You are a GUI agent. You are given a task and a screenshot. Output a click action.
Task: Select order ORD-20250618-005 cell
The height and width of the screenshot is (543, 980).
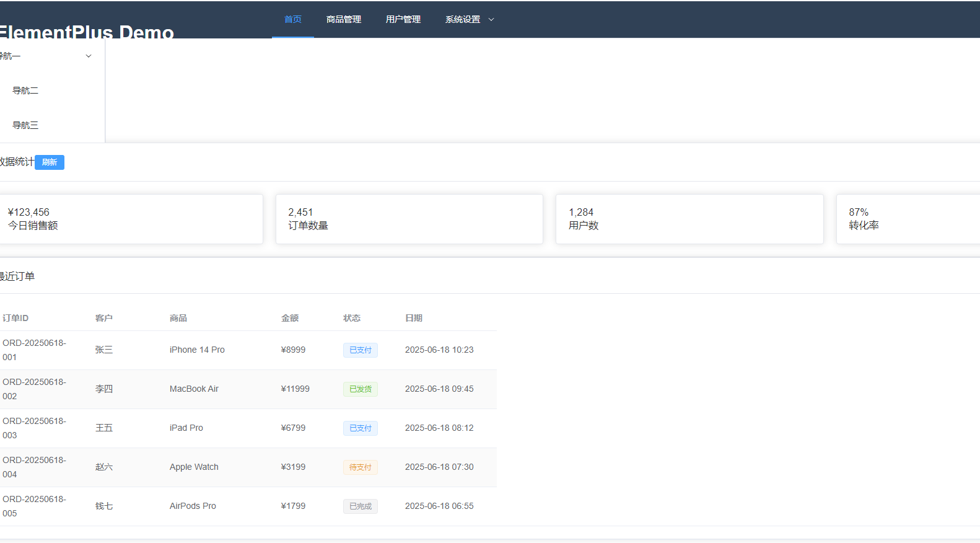[x=34, y=506]
